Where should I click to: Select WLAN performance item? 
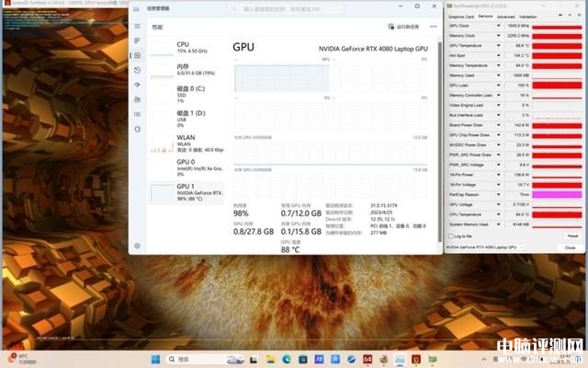point(187,144)
